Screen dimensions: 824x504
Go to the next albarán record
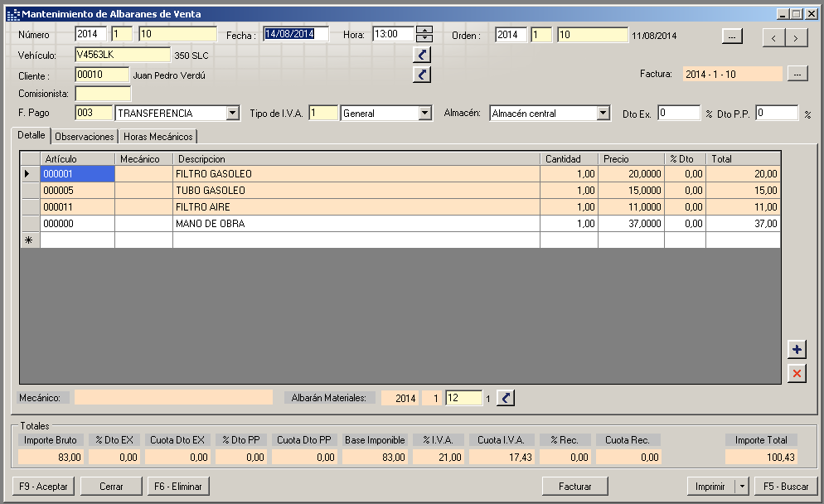click(x=796, y=38)
